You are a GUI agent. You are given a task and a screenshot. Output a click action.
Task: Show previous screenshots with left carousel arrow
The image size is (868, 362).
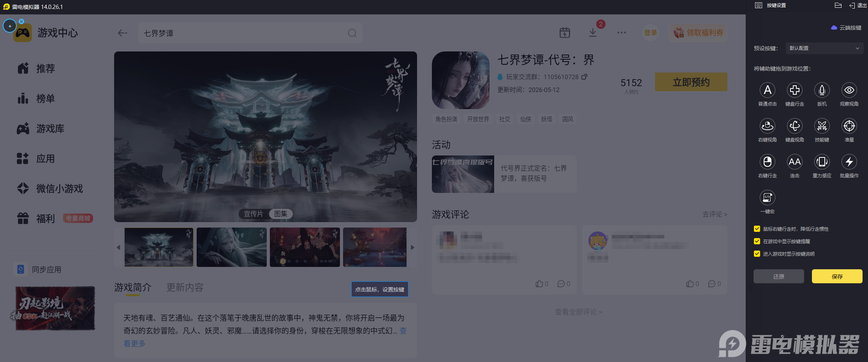coord(118,247)
